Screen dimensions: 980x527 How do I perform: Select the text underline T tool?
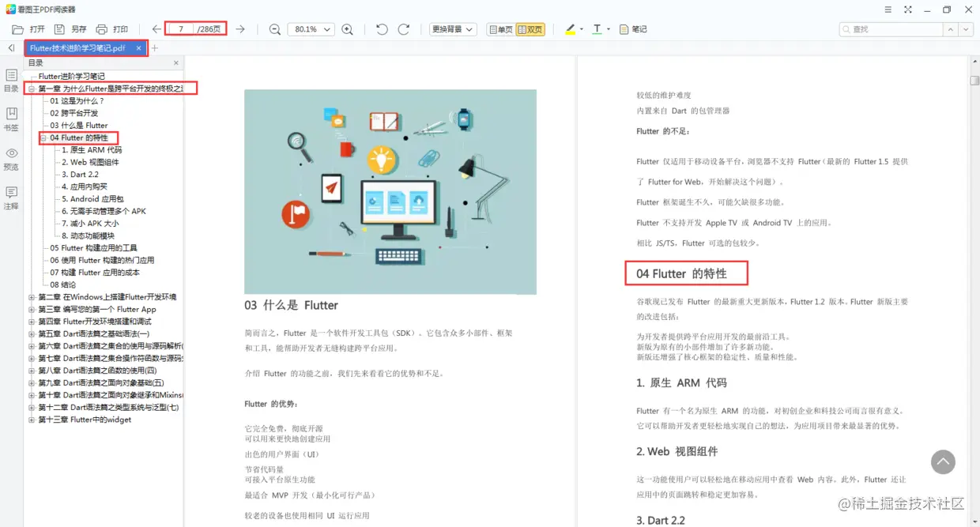coord(597,29)
